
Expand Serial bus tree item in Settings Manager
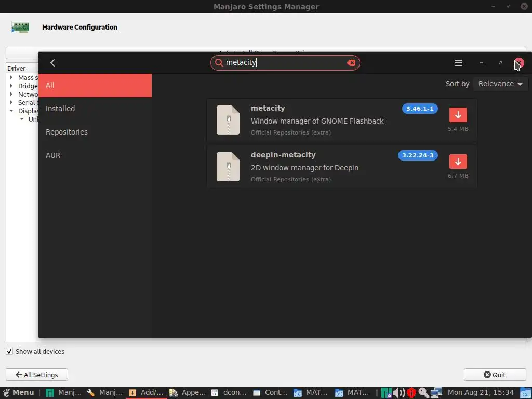[11, 102]
